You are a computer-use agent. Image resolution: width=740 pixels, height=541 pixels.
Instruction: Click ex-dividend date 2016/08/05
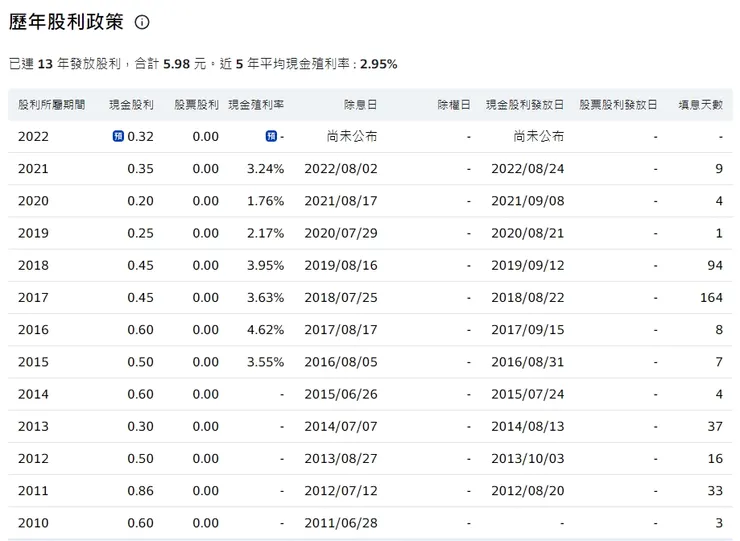(x=341, y=362)
